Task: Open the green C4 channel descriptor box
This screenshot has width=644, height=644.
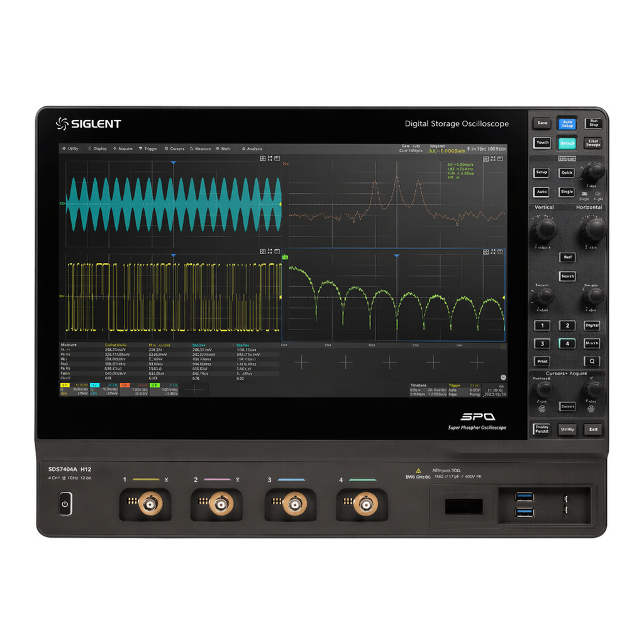Action: pyautogui.click(x=164, y=389)
